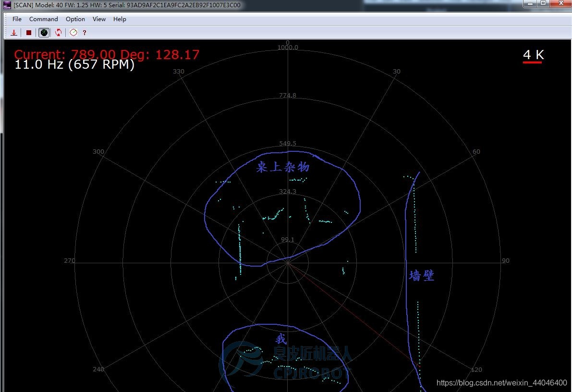Screen dimensions: 572x392
Task: Click the SCAN application icon in title bar
Action: pyautogui.click(x=7, y=5)
